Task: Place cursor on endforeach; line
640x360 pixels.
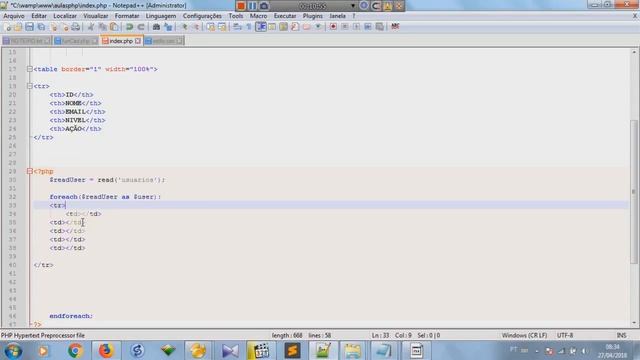Action: pyautogui.click(x=71, y=316)
